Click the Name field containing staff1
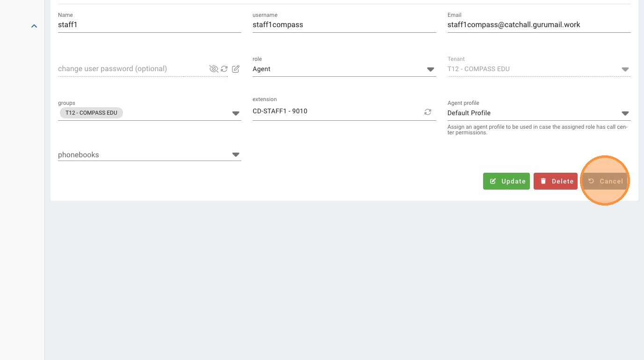644x360 pixels. [x=149, y=25]
